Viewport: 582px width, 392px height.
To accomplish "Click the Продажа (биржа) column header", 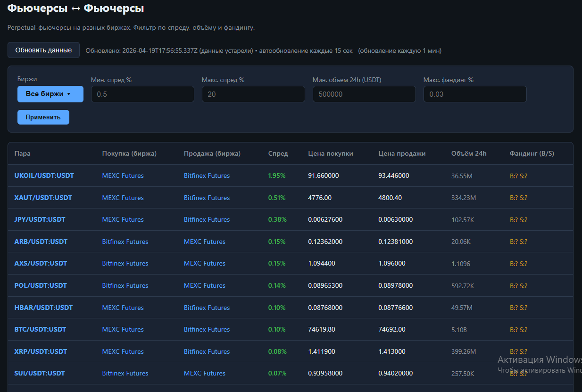I will coord(212,153).
